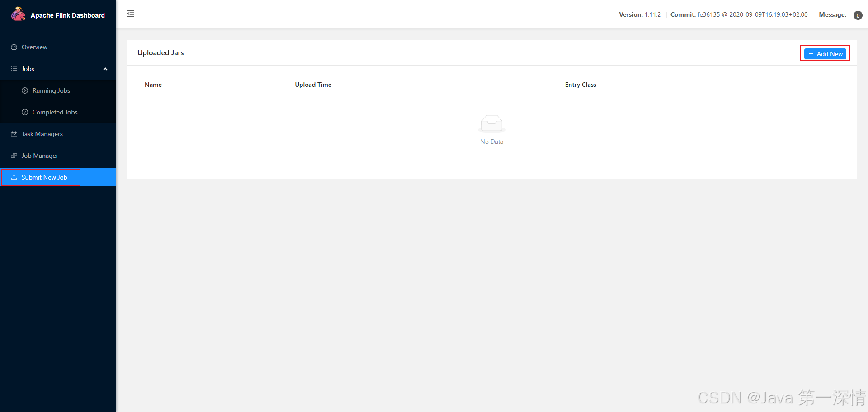
Task: Go to Task Managers
Action: click(58, 134)
